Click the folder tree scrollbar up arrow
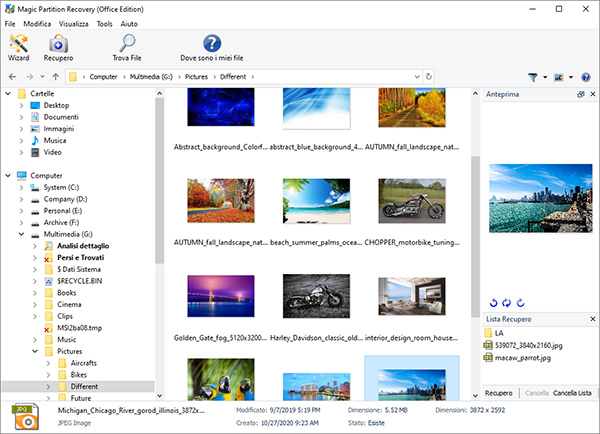 [x=160, y=93]
